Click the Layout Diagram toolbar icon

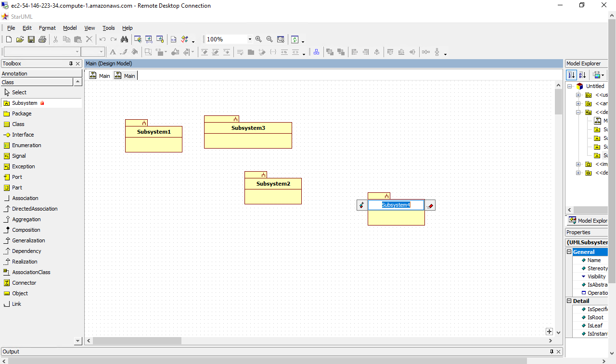[x=316, y=52]
